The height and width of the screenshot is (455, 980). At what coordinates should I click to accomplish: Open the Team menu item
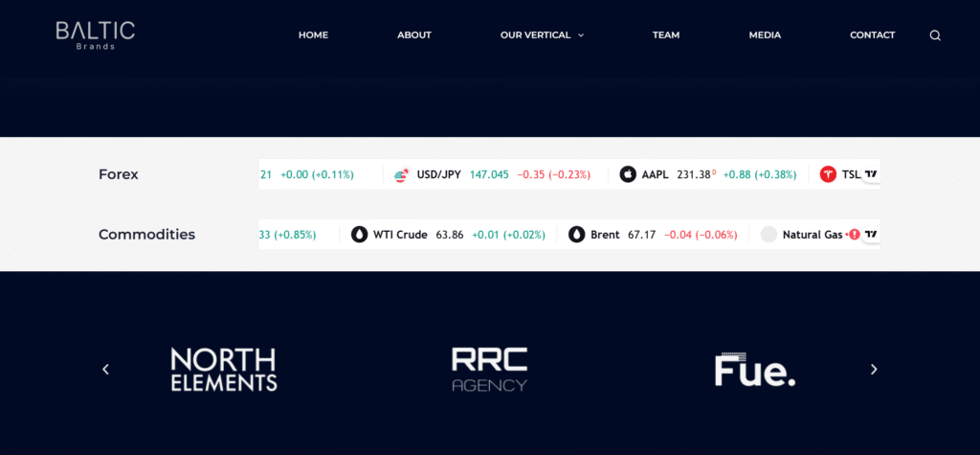click(666, 35)
